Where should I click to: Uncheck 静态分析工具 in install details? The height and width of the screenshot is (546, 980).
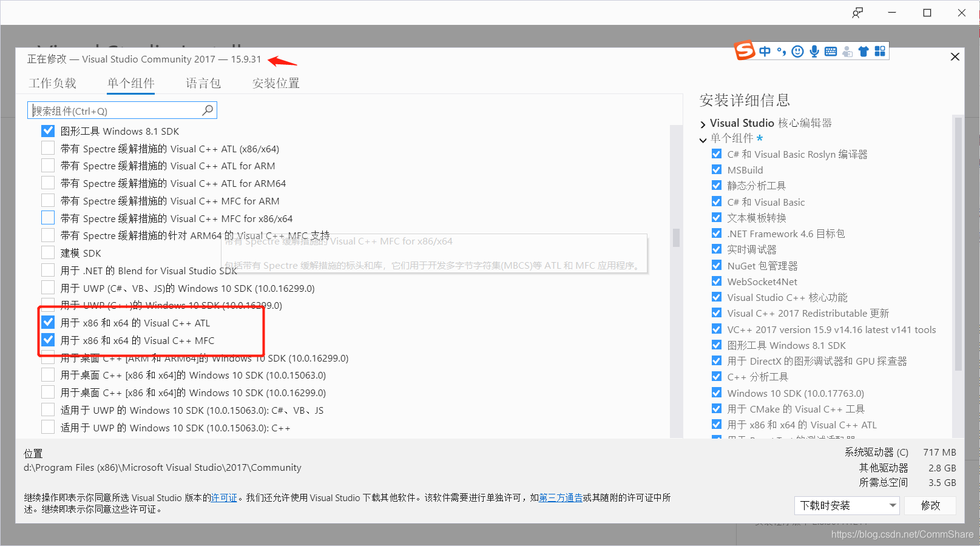click(x=717, y=185)
